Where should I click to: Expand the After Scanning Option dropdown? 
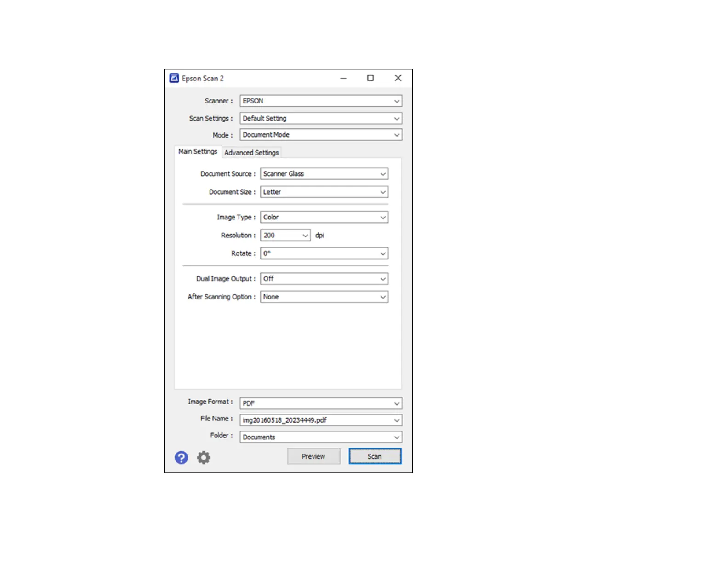324,297
